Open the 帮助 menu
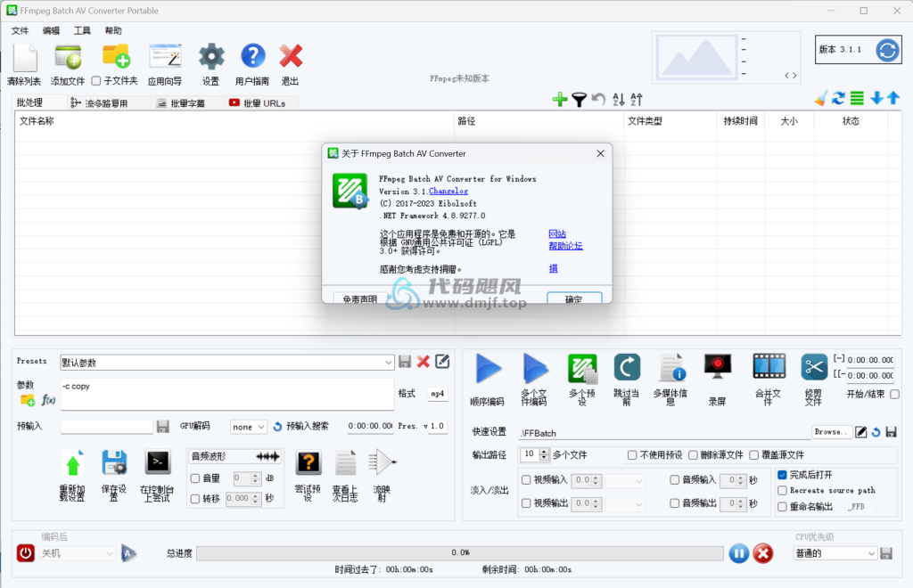Screen dimensions: 913x588 click(x=113, y=30)
